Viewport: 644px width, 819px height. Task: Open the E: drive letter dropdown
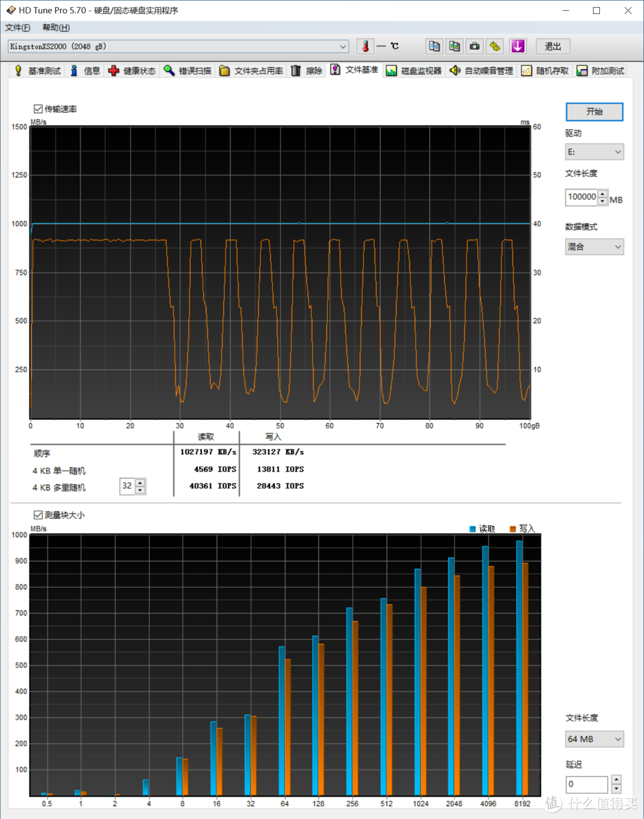click(x=594, y=152)
